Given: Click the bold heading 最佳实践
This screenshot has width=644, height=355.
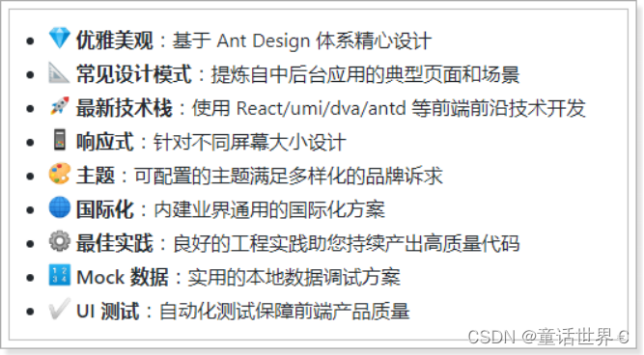Looking at the screenshot, I should pos(115,243).
